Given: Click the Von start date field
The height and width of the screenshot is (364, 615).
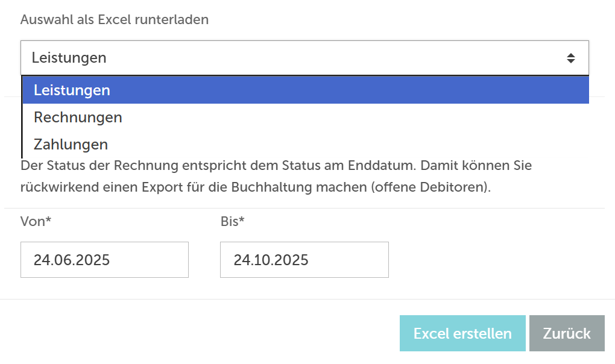Looking at the screenshot, I should (x=104, y=260).
